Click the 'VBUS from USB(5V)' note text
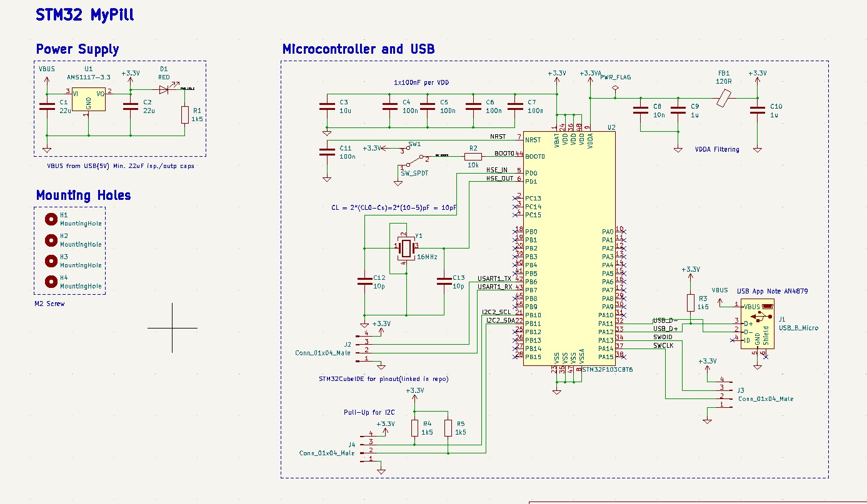The image size is (867, 504). (121, 166)
